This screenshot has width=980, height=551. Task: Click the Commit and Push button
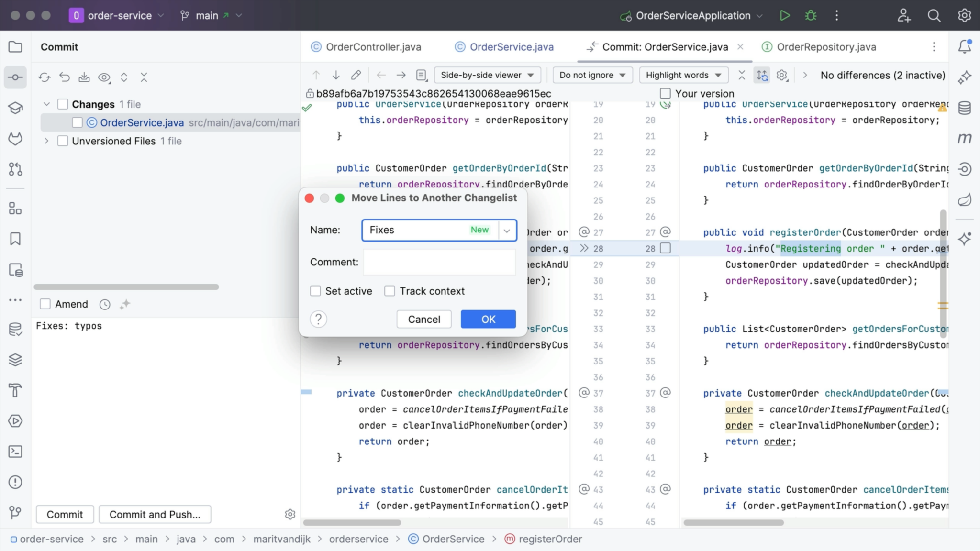pyautogui.click(x=154, y=514)
